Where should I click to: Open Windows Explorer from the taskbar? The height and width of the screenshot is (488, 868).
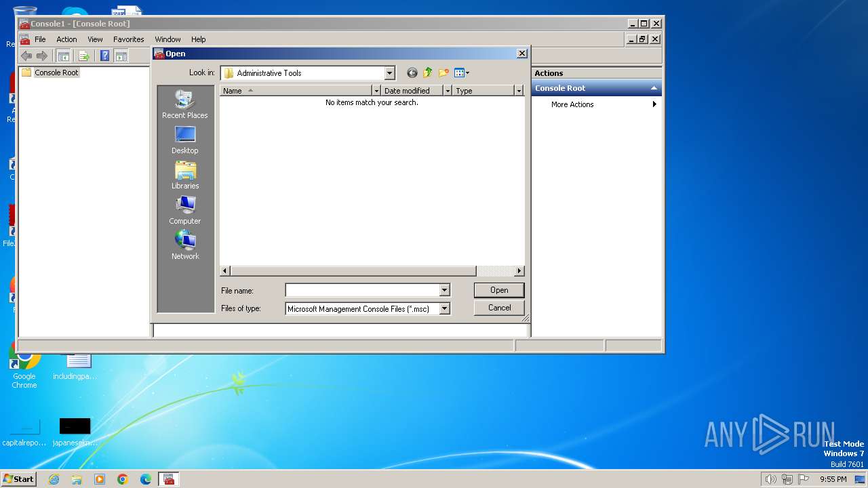click(77, 479)
